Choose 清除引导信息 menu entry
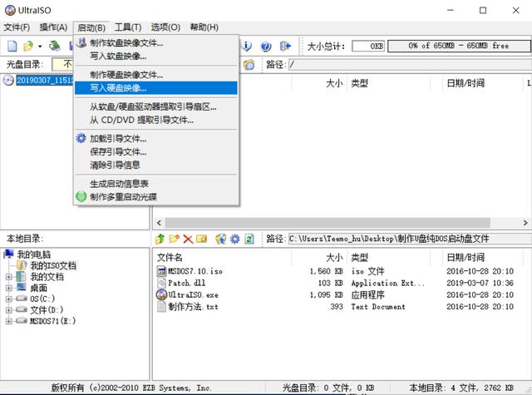The width and height of the screenshot is (532, 395). point(156,165)
